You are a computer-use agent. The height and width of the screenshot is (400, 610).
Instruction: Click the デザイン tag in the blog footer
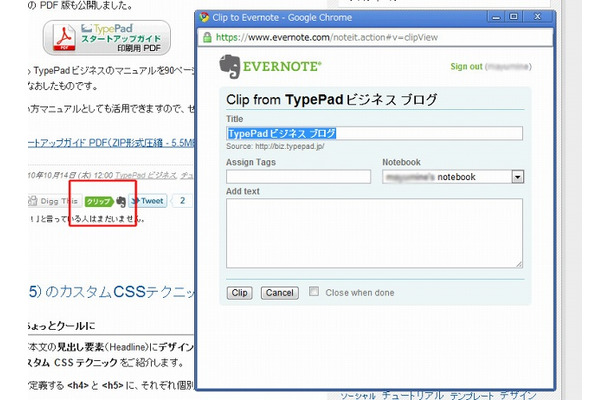point(518,395)
